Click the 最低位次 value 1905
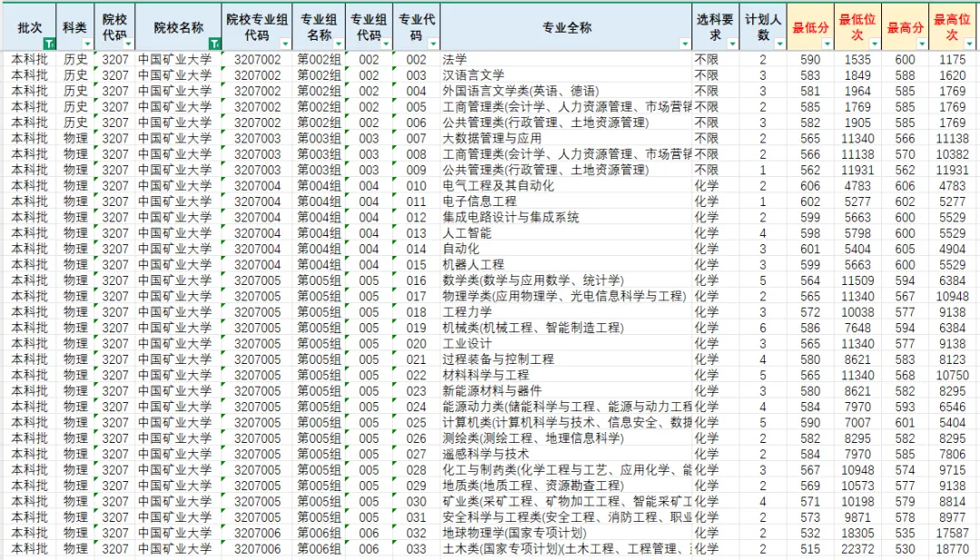Image resolution: width=980 pixels, height=560 pixels. point(857,123)
